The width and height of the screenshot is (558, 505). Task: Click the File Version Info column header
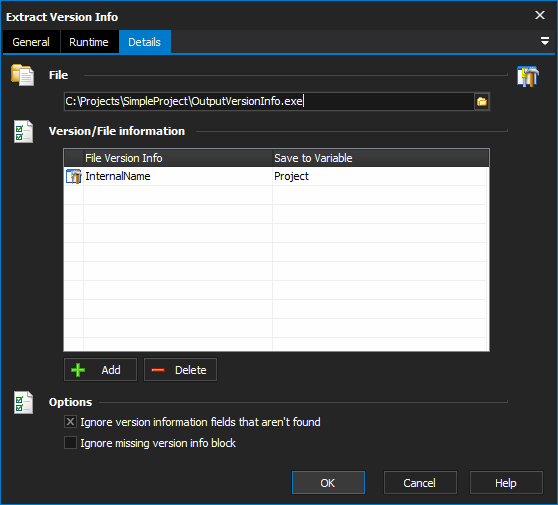(x=178, y=158)
